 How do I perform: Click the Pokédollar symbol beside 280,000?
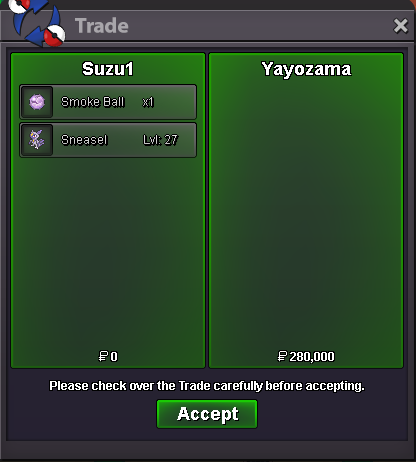click(x=282, y=356)
